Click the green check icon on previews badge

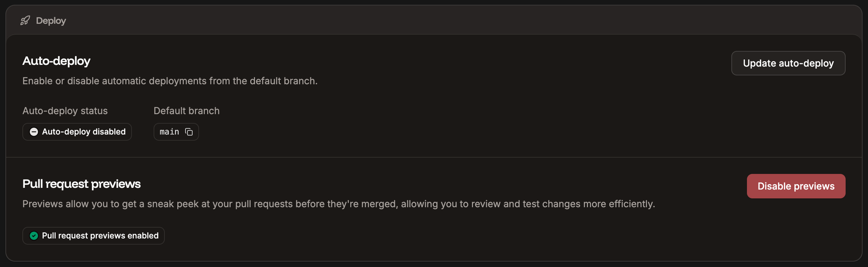[x=34, y=236]
